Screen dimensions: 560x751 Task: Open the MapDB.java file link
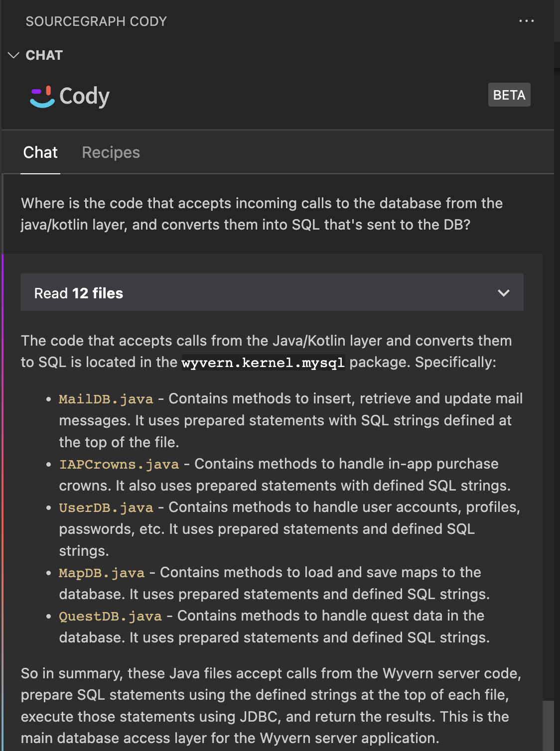point(102,573)
